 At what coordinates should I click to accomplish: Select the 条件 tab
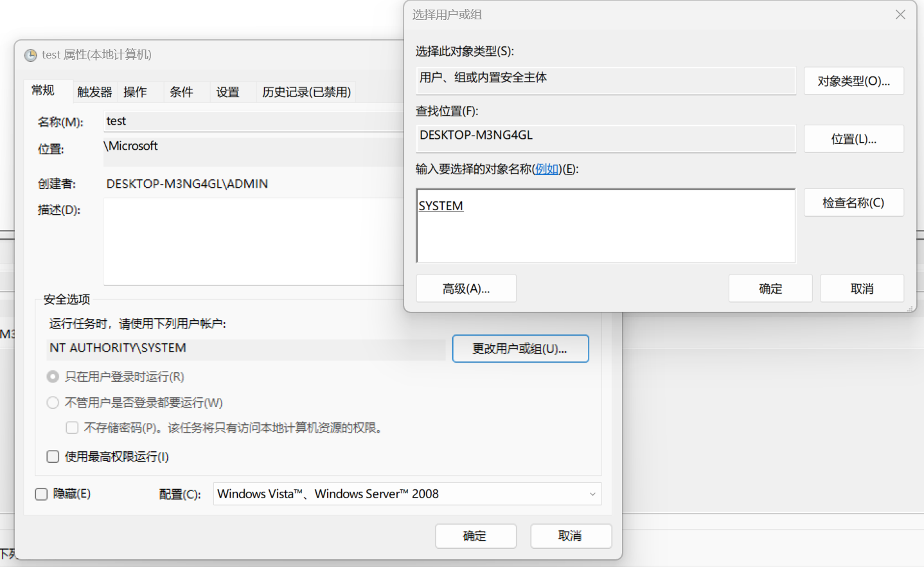pyautogui.click(x=181, y=92)
